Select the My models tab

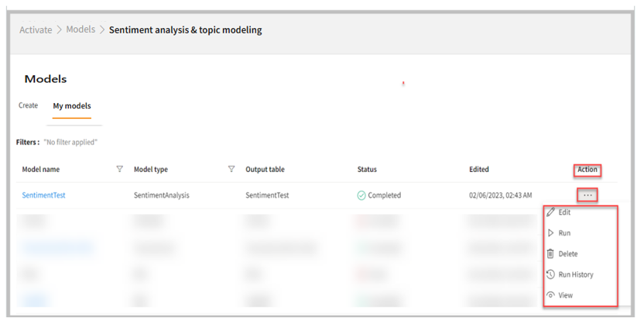click(72, 106)
